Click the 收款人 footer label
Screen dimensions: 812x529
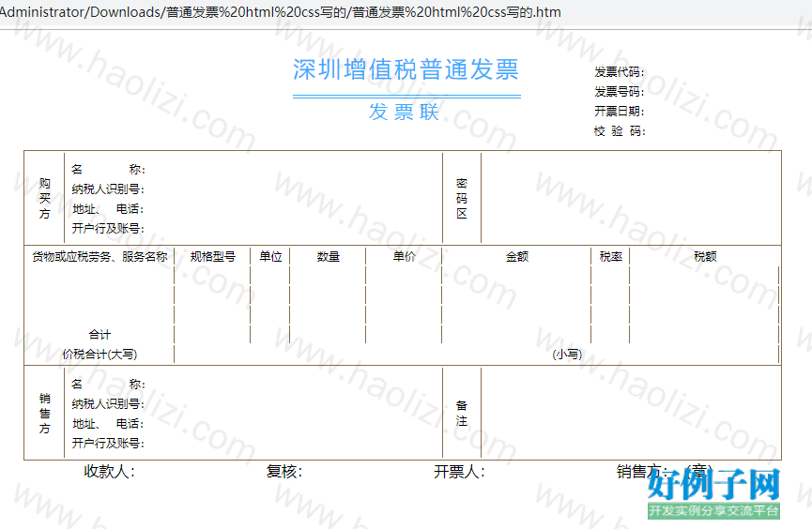(x=110, y=472)
